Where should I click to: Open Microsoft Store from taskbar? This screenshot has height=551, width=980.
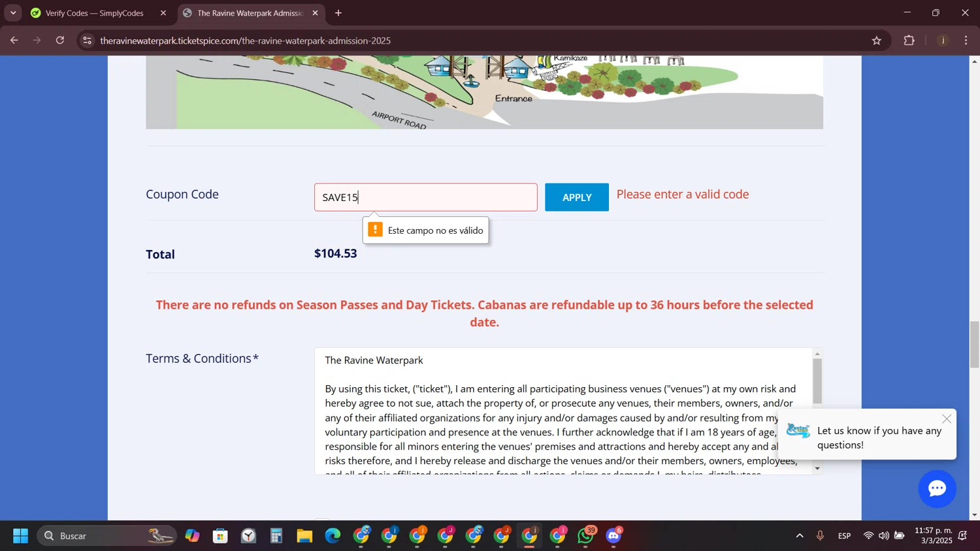pyautogui.click(x=220, y=536)
